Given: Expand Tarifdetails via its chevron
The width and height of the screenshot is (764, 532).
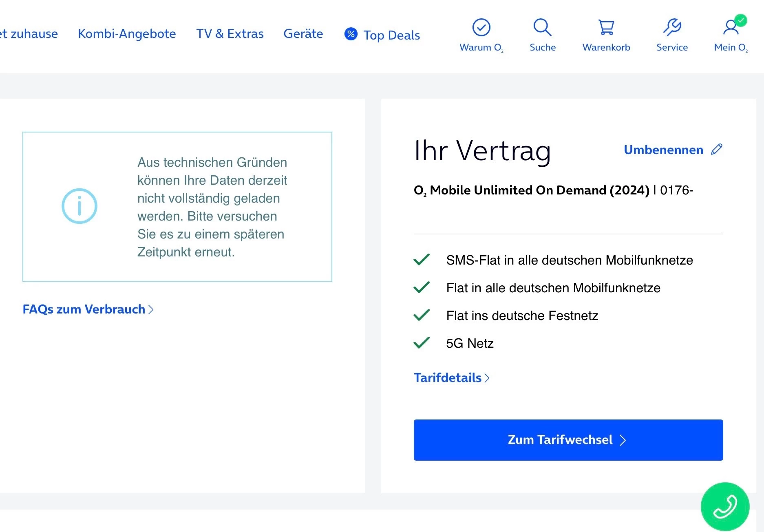Looking at the screenshot, I should (x=487, y=378).
